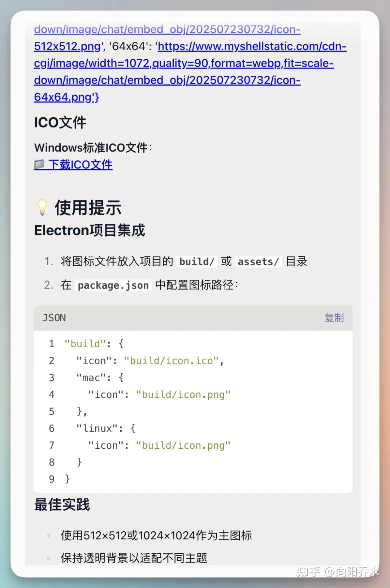Click the inline code chip build/
This screenshot has height=588, width=390.
pyautogui.click(x=197, y=261)
